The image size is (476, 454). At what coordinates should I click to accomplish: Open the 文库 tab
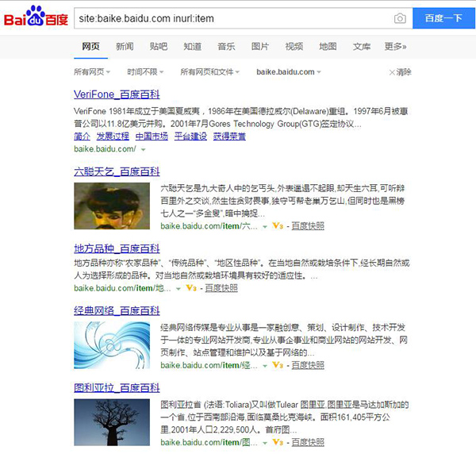point(362,47)
